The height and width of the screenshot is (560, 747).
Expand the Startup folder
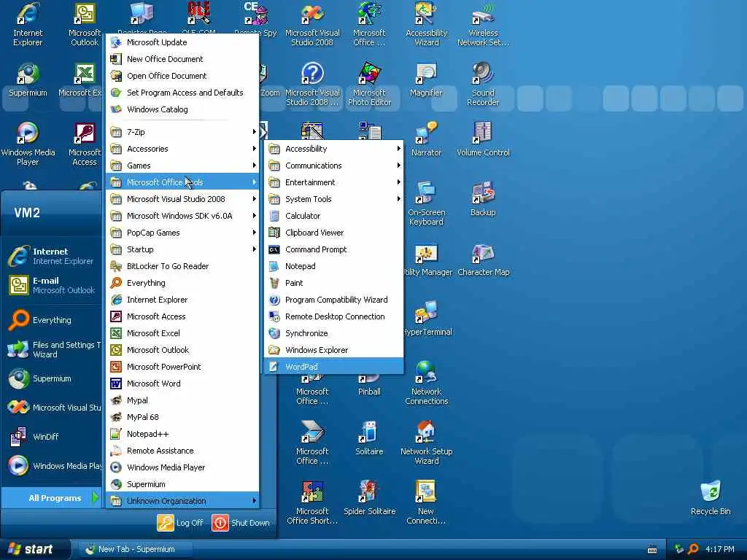click(x=182, y=249)
